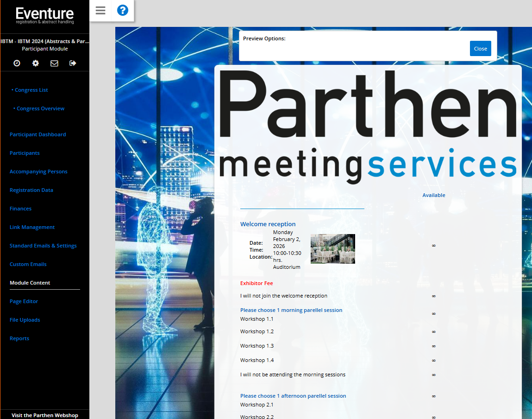Image resolution: width=532 pixels, height=419 pixels.
Task: Select the Module Content menu item
Action: click(30, 283)
